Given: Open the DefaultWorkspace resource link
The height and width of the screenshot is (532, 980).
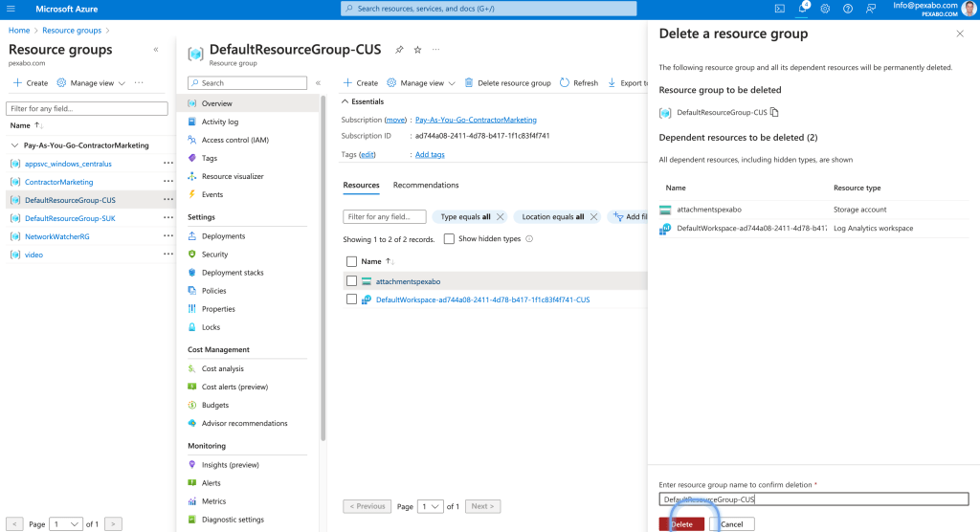Looking at the screenshot, I should click(482, 299).
